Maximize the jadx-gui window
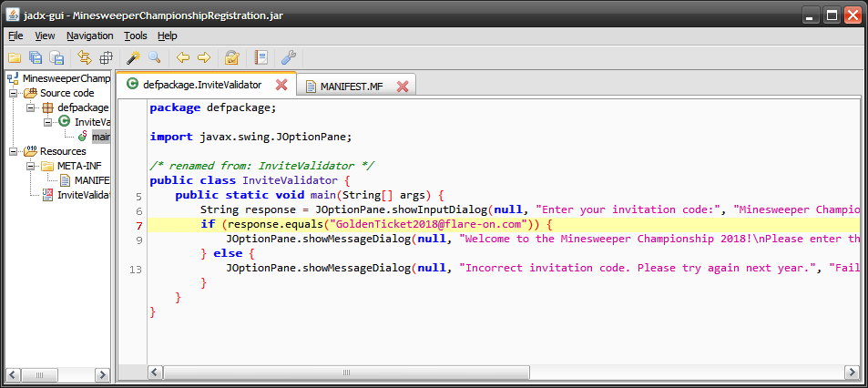The height and width of the screenshot is (388, 868). 831,15
